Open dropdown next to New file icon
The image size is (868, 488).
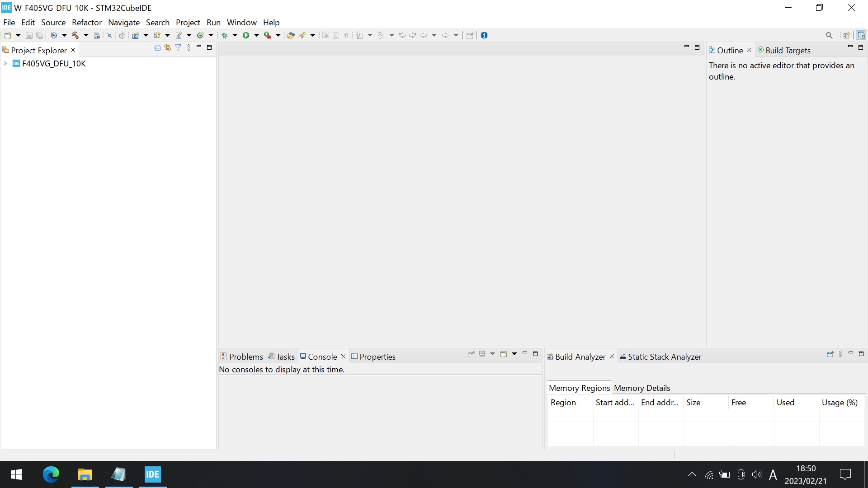pos(18,35)
